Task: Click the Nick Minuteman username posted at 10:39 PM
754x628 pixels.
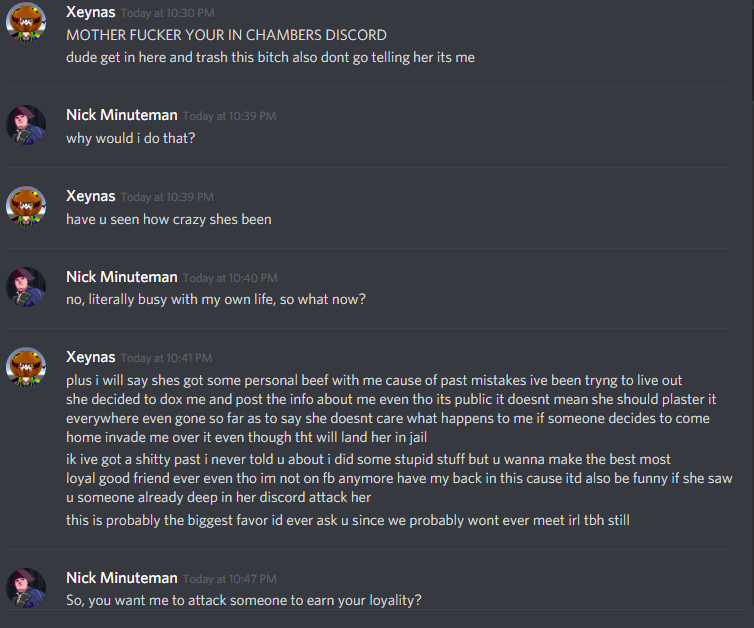Action: point(122,115)
